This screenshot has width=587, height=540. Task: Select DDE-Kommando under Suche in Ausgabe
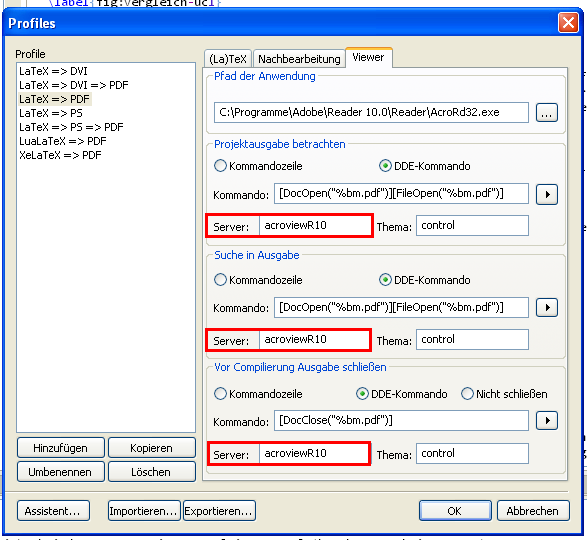click(425, 280)
